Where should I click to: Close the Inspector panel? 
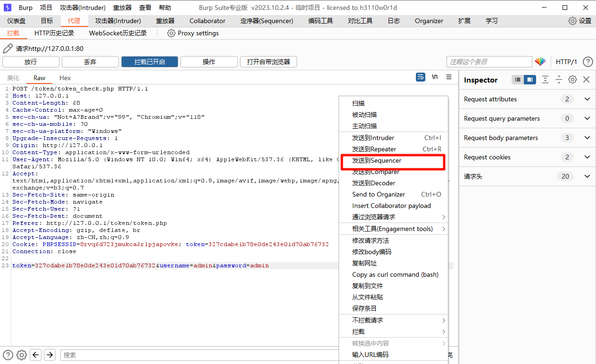pos(587,80)
